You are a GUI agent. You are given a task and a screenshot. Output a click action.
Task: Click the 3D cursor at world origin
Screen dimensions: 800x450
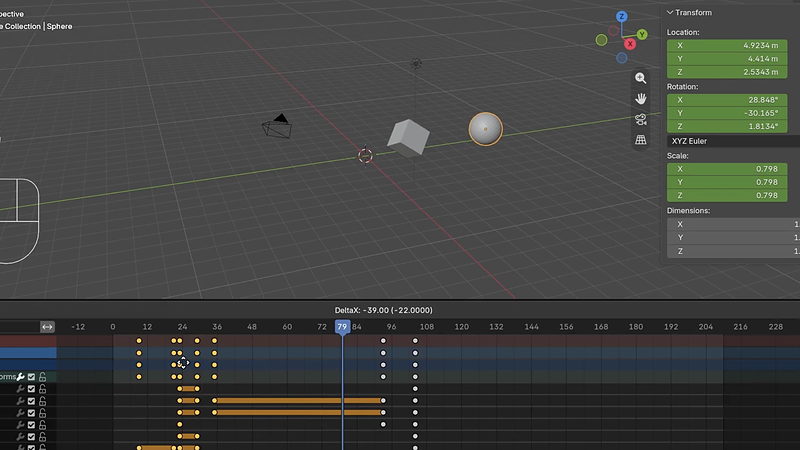pos(365,156)
